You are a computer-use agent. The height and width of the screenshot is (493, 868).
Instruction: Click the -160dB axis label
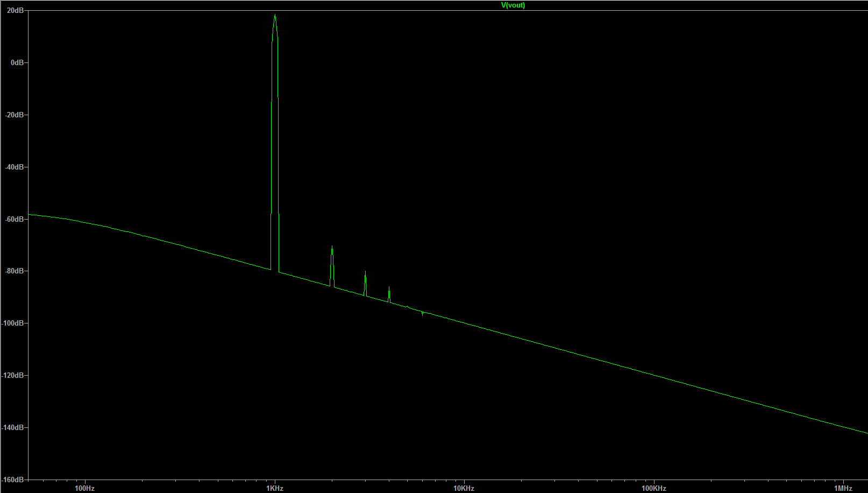pos(12,480)
